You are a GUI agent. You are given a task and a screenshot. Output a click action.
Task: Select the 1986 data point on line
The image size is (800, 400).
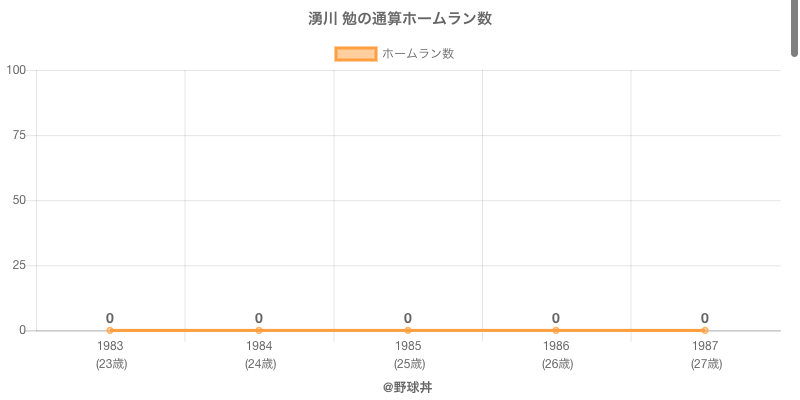tap(556, 330)
